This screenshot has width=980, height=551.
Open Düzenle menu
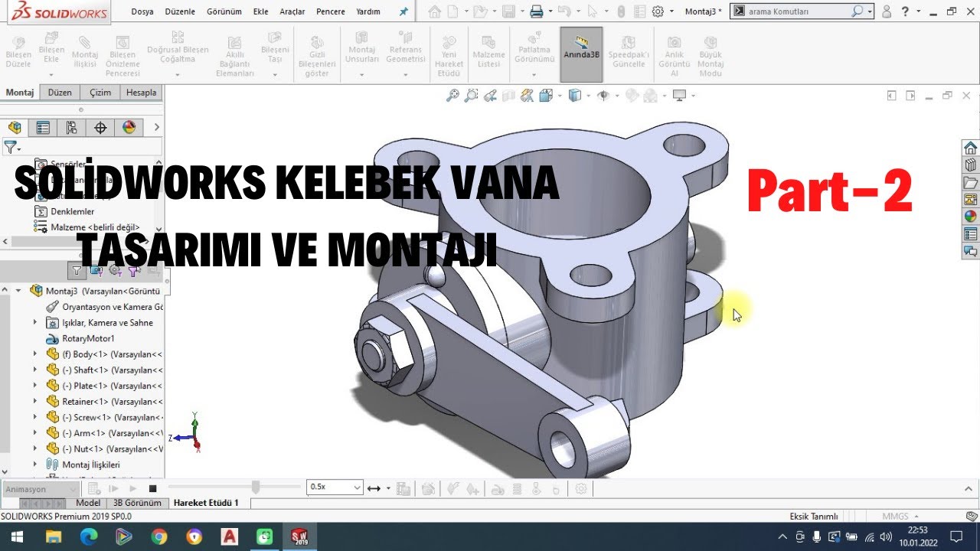click(180, 11)
